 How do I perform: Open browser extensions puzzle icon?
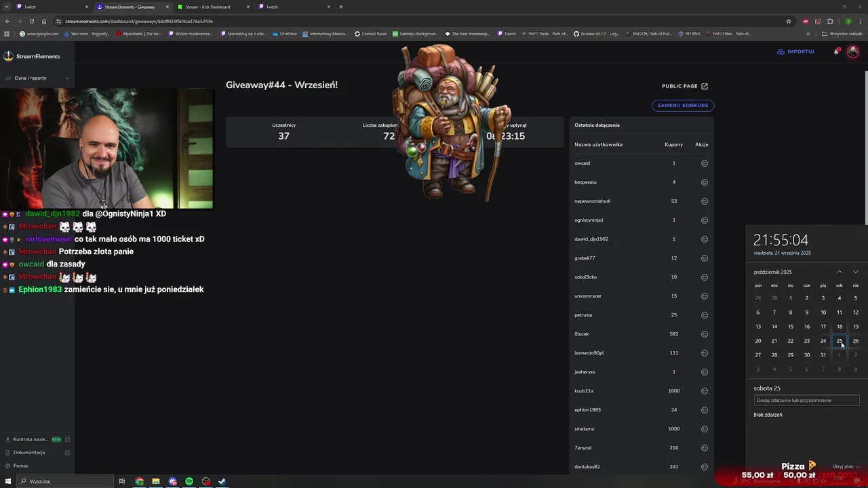click(x=830, y=21)
